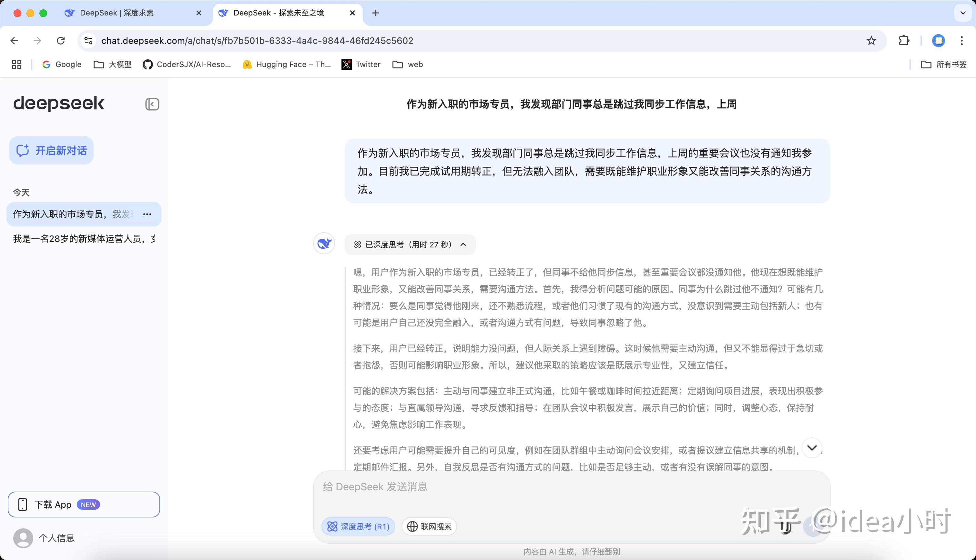Image resolution: width=976 pixels, height=560 pixels.
Task: Open the 28岁新媒体运营 conversation
Action: 84,239
